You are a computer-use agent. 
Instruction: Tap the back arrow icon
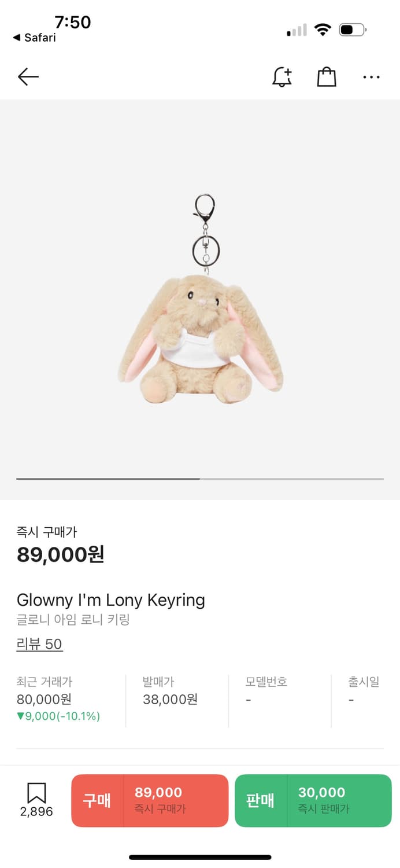tap(28, 76)
